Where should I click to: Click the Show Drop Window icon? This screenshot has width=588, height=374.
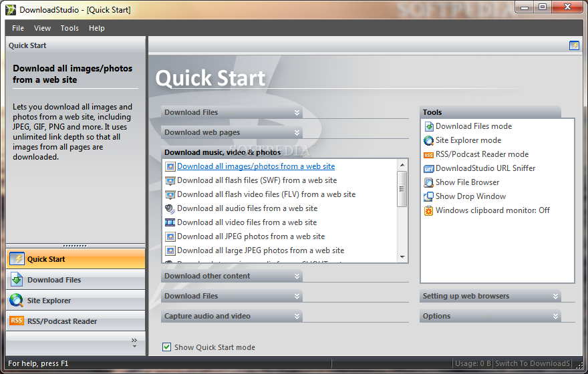[428, 196]
